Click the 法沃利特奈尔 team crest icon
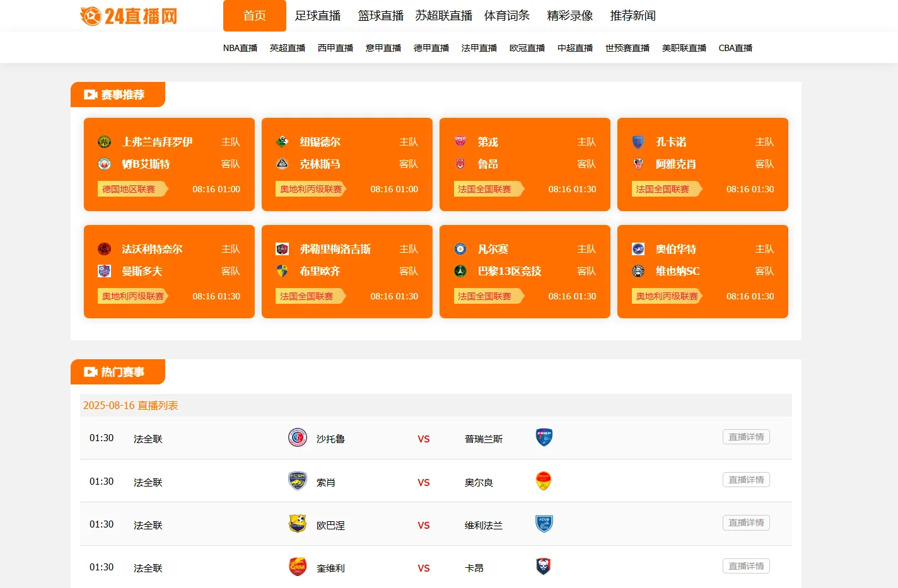898x588 pixels. pyautogui.click(x=104, y=249)
